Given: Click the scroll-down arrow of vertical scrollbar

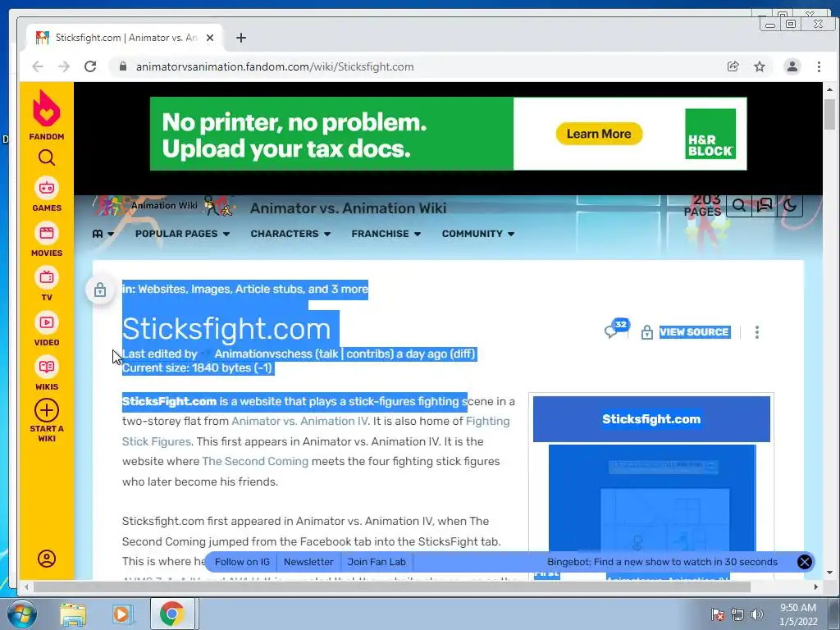Looking at the screenshot, I should click(x=830, y=572).
